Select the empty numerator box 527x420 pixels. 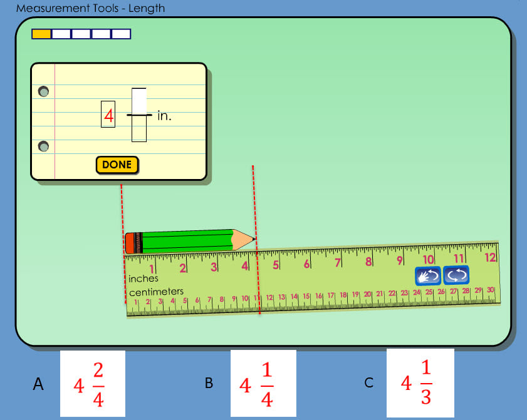pos(139,101)
